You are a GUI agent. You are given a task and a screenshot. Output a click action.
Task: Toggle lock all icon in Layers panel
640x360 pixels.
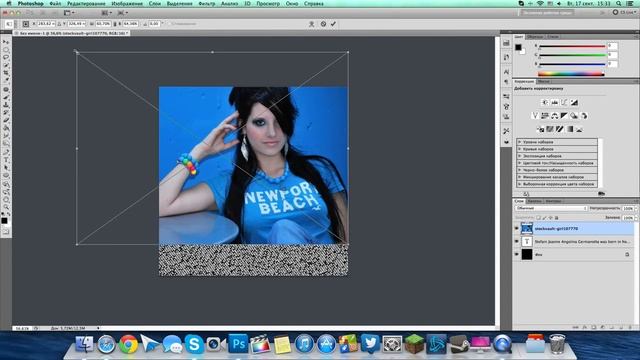[556, 218]
